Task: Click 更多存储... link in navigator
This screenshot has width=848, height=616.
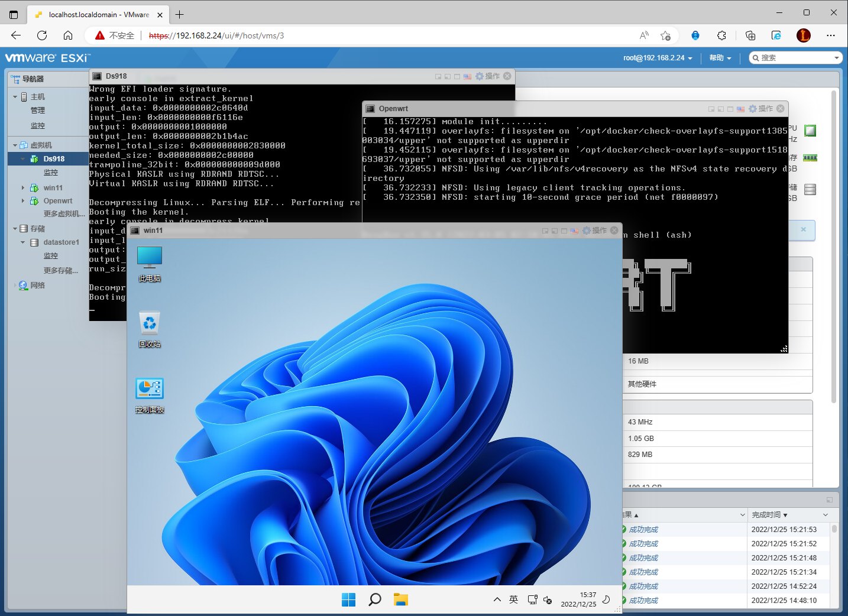Action: (61, 271)
